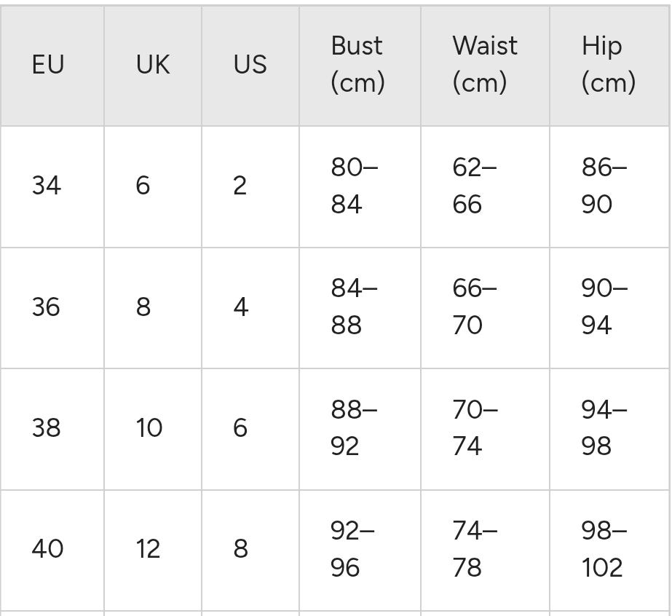
Task: Click the UK column header
Action: pyautogui.click(x=153, y=65)
